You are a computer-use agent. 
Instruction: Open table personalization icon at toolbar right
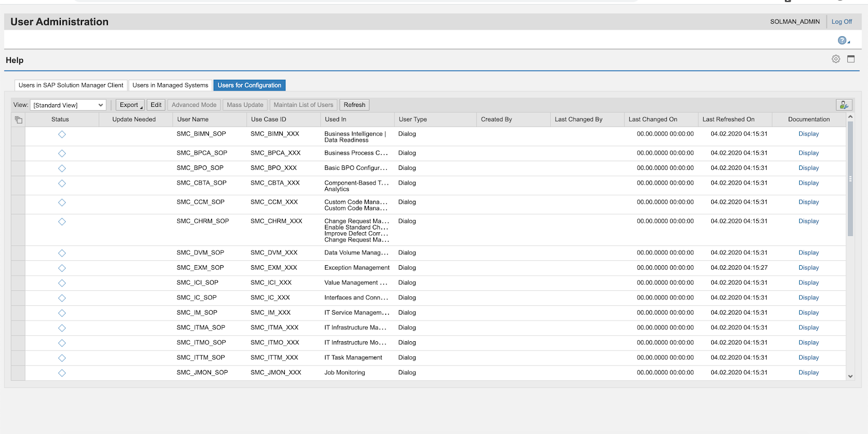click(x=844, y=105)
